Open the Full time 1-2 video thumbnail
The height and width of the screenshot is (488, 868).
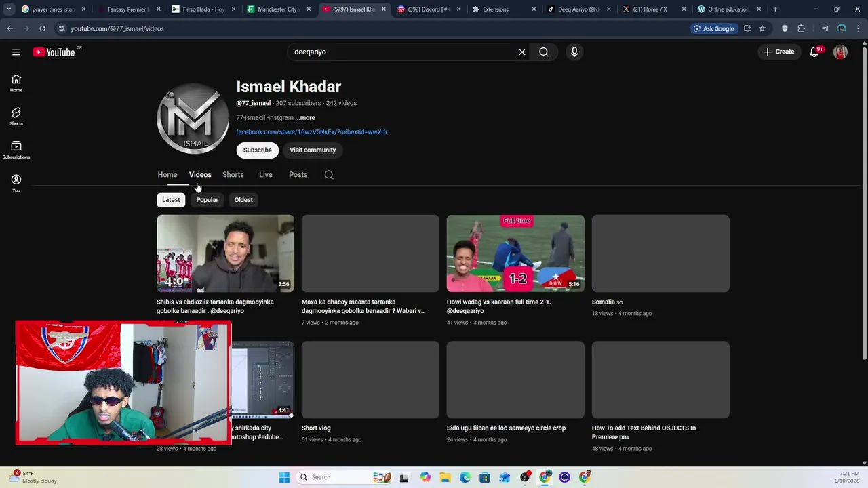tap(515, 253)
